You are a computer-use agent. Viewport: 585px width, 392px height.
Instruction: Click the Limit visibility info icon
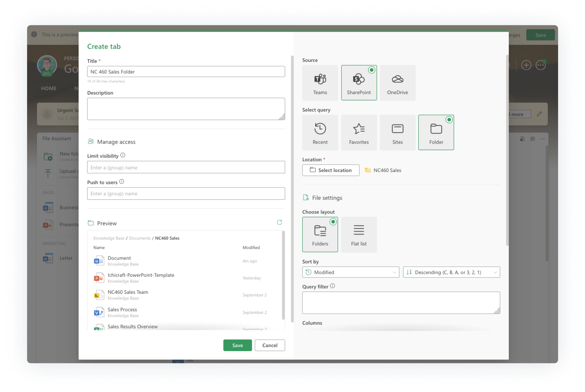coord(123,155)
